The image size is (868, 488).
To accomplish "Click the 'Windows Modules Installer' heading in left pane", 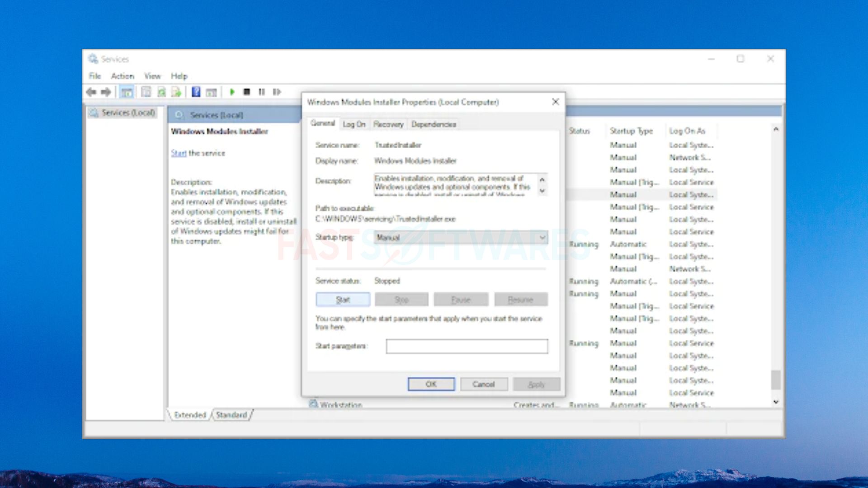I will (x=219, y=131).
